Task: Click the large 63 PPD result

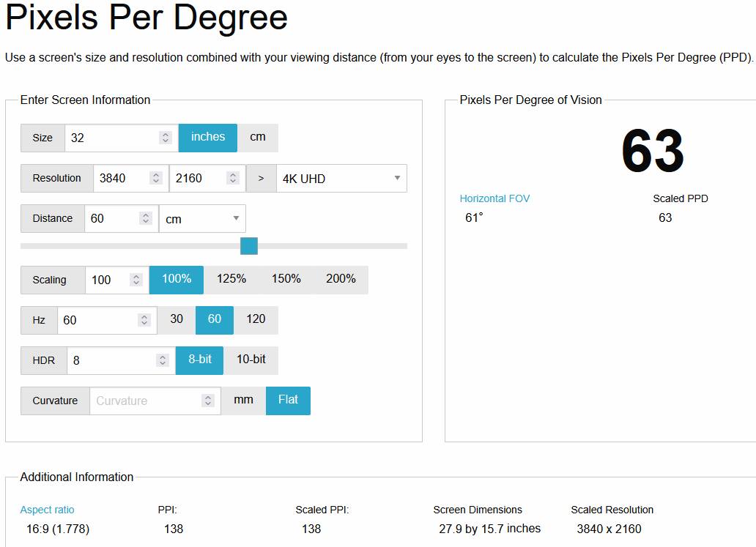Action: (x=653, y=151)
